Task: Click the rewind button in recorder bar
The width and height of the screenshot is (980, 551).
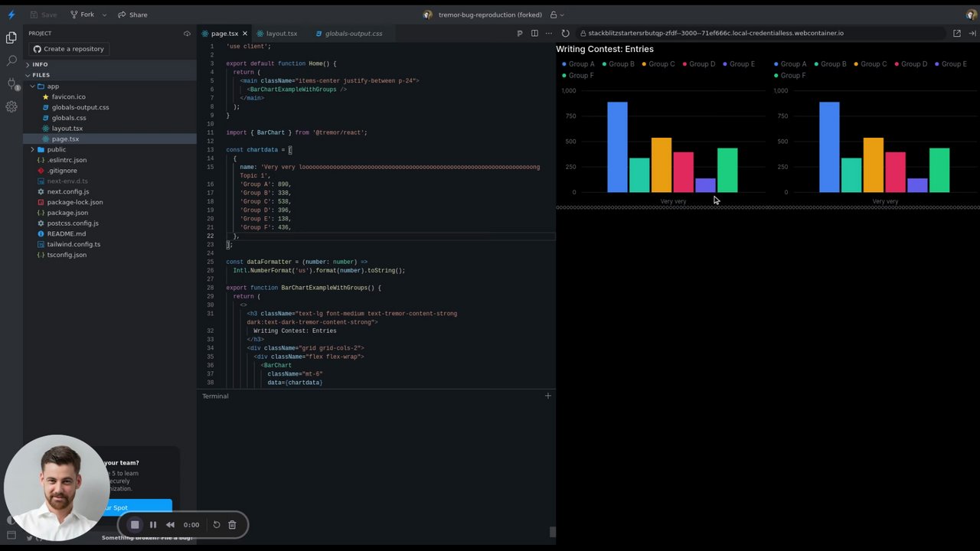Action: click(x=170, y=525)
